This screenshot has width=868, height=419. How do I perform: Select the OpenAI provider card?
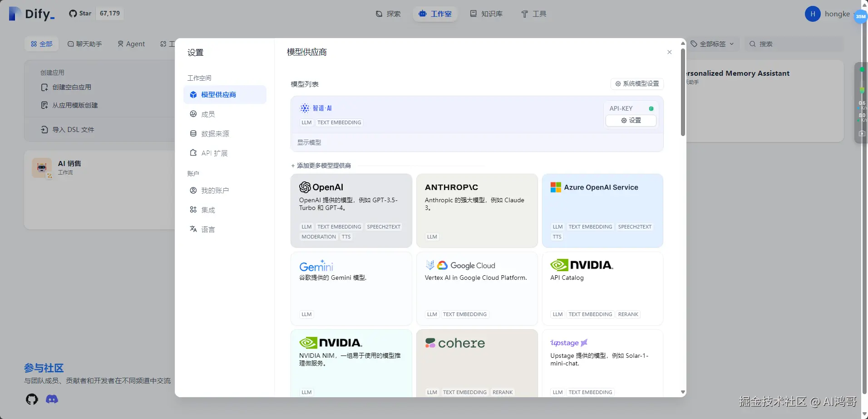[351, 211]
